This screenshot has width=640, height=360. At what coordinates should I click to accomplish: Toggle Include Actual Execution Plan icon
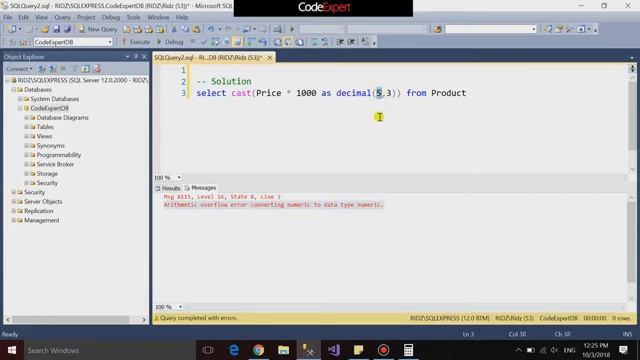pos(251,42)
